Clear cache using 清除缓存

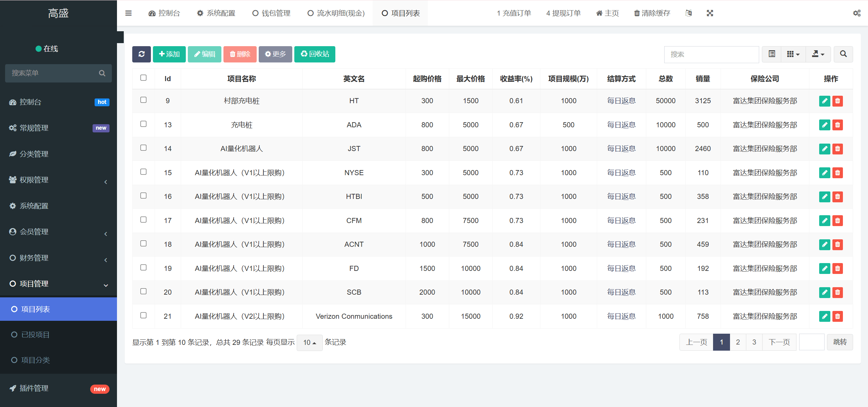pyautogui.click(x=651, y=13)
